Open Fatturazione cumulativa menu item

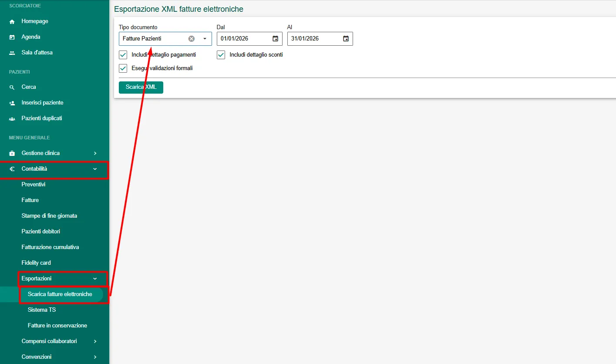[50, 247]
